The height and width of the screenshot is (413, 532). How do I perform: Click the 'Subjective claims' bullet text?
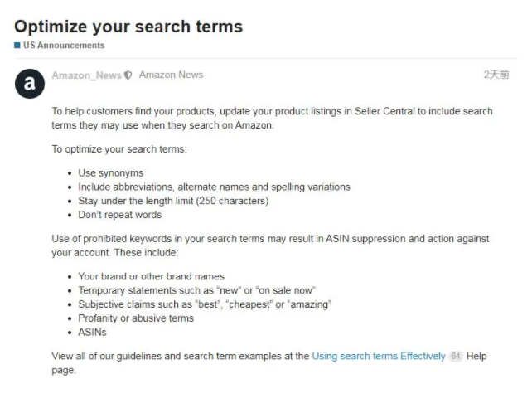(x=205, y=304)
